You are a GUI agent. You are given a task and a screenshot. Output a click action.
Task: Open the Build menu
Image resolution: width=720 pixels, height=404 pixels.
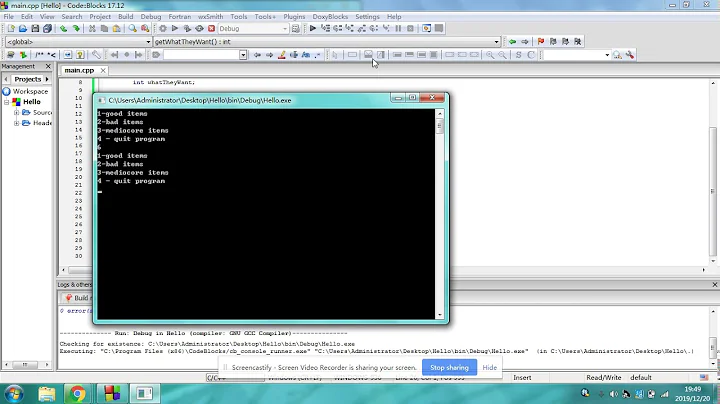coord(125,17)
